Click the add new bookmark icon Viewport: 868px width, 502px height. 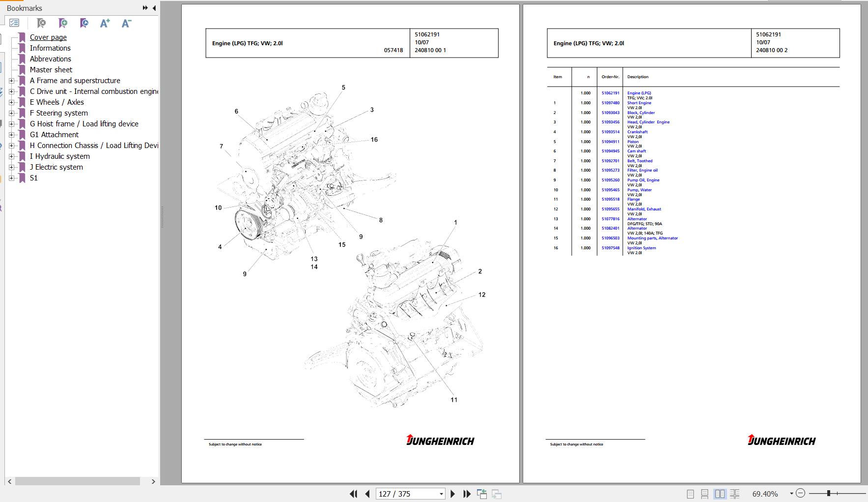coord(62,23)
